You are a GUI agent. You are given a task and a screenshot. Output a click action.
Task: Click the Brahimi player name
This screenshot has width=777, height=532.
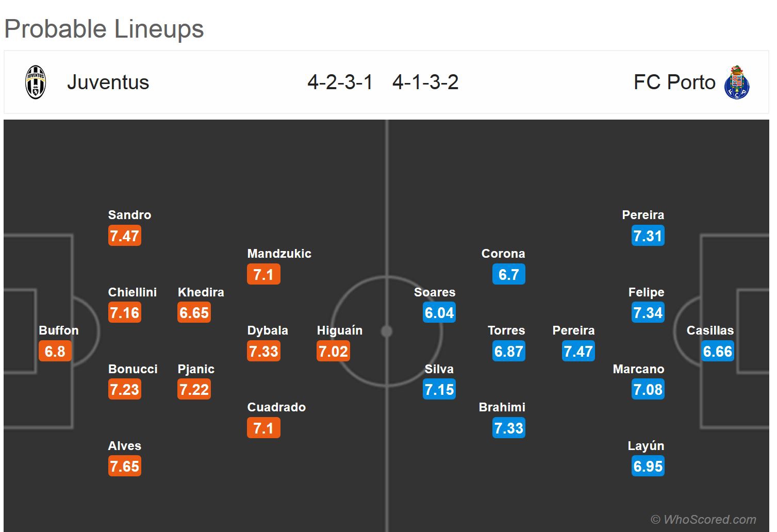click(502, 407)
